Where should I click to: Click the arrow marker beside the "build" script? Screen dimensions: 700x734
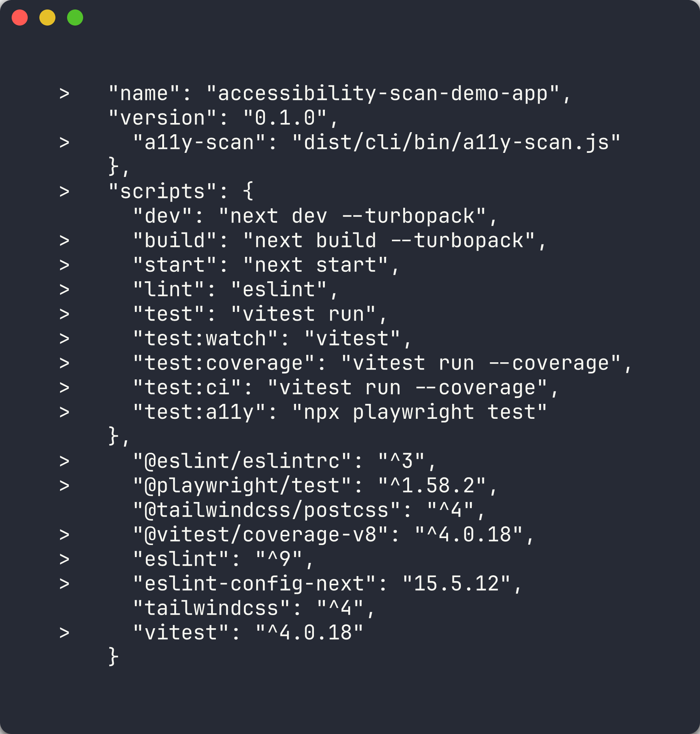65,241
